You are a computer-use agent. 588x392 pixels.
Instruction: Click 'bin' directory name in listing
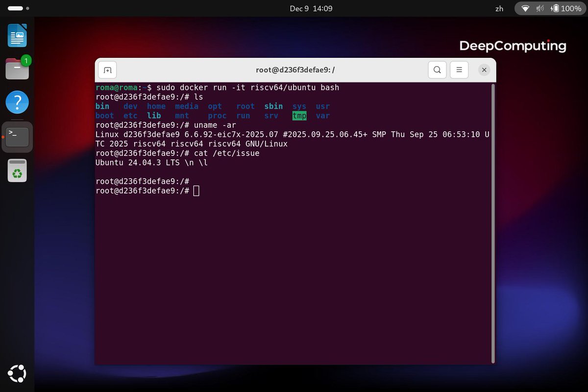tap(102, 106)
